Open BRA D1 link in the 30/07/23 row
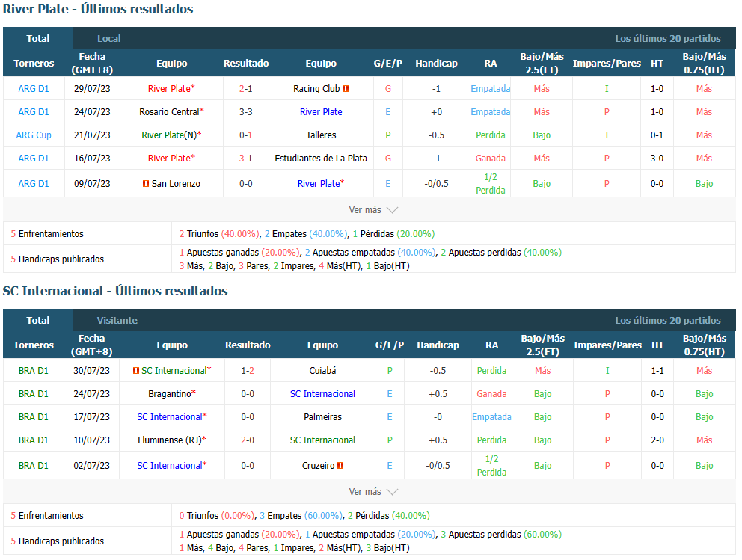Viewport: 742px width, 560px height. [34, 371]
